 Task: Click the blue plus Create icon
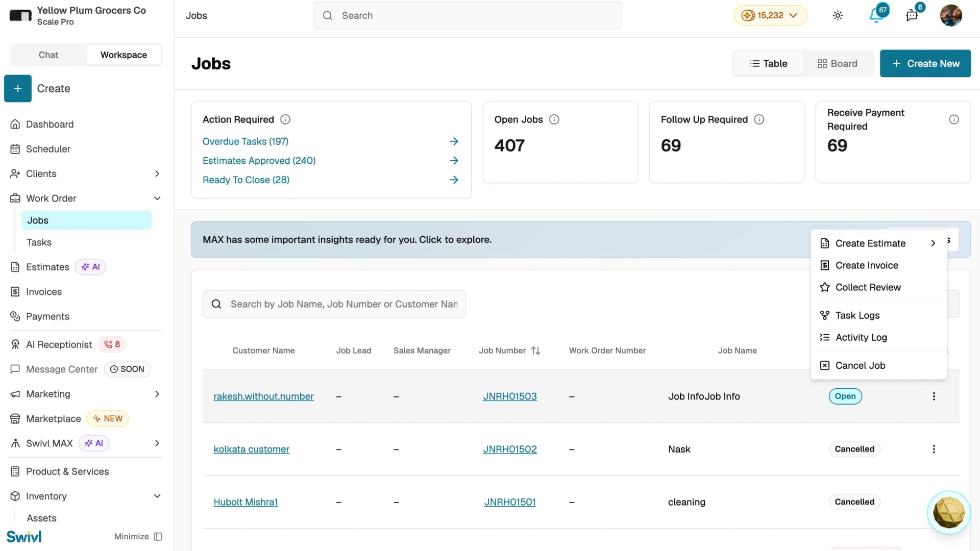[18, 88]
